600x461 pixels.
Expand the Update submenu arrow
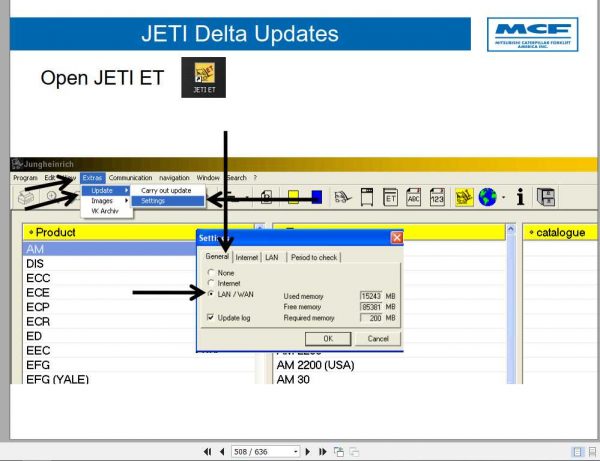click(x=126, y=190)
